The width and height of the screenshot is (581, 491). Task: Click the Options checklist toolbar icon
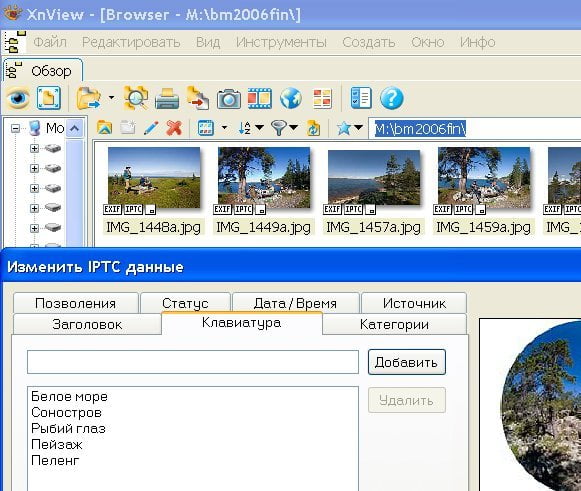(x=361, y=98)
